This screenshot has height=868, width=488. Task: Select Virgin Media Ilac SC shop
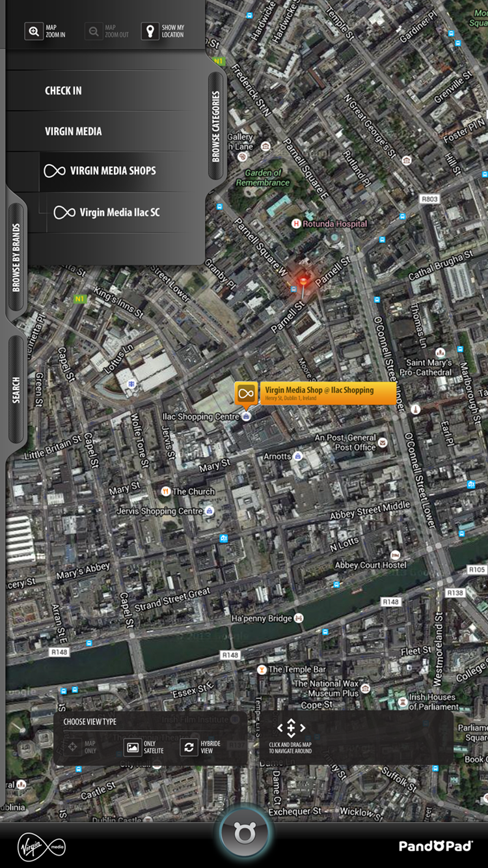(x=126, y=212)
